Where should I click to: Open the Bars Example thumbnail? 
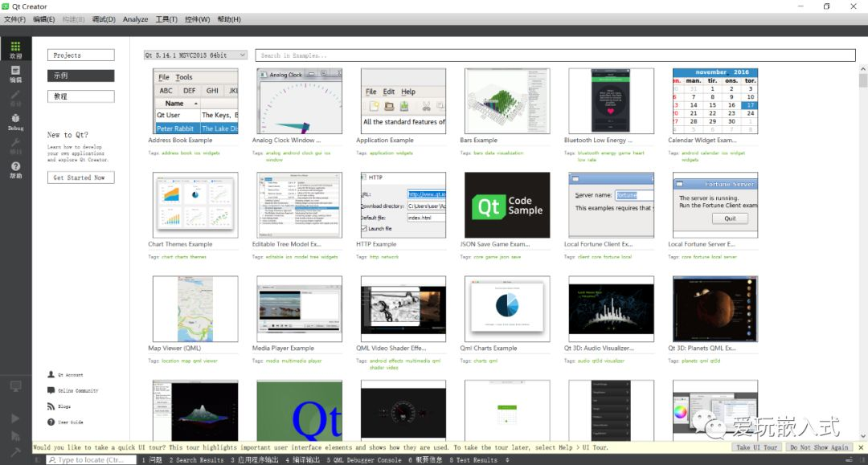508,101
